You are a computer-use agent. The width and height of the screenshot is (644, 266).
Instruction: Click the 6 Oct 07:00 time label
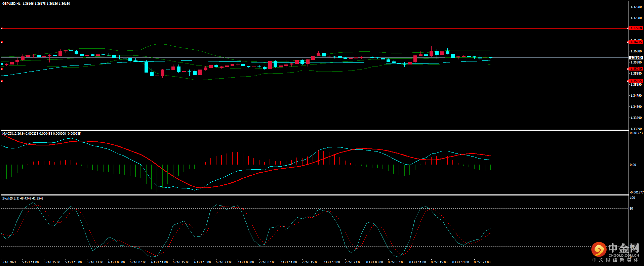138,262
